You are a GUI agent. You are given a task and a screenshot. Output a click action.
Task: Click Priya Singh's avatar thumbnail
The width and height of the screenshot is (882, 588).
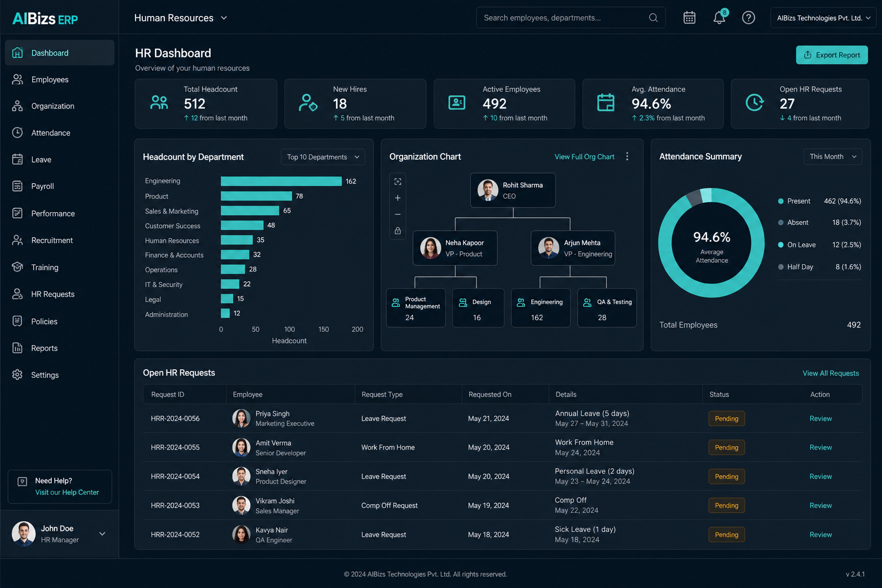click(x=241, y=418)
